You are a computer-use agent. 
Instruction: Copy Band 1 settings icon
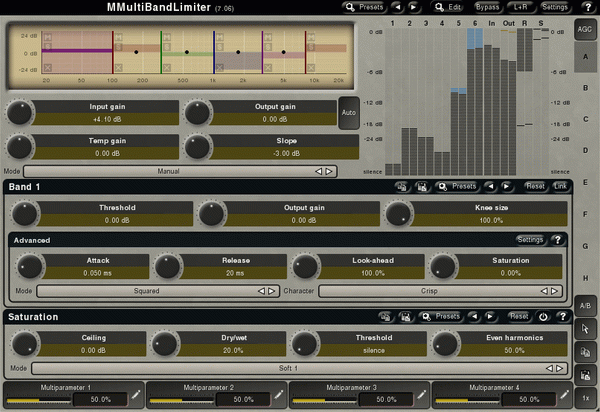(x=402, y=187)
